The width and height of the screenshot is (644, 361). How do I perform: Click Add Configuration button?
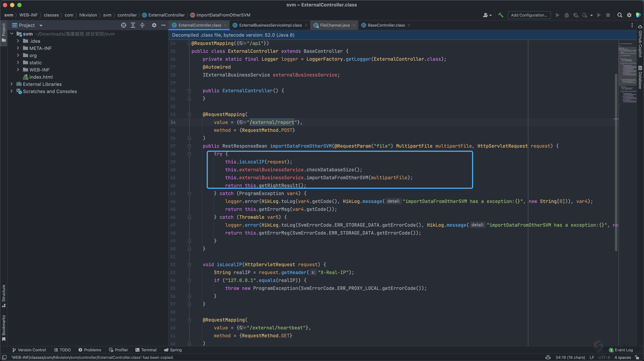pyautogui.click(x=529, y=15)
